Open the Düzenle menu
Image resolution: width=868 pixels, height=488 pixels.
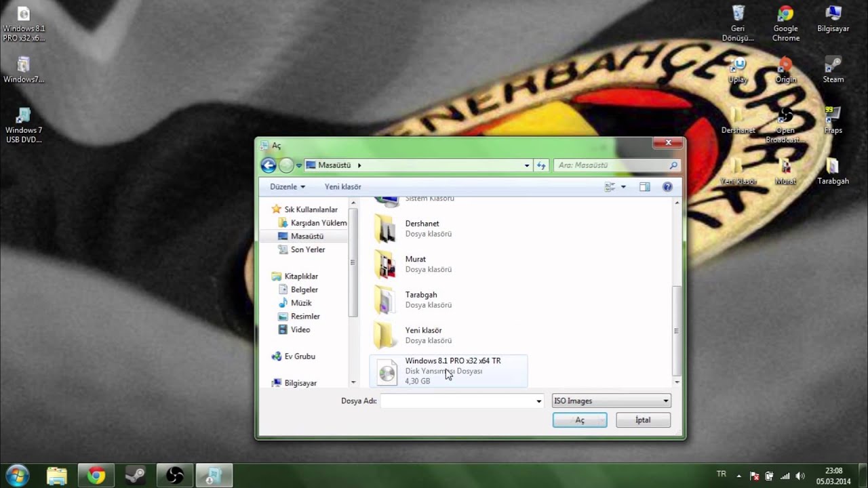point(288,186)
